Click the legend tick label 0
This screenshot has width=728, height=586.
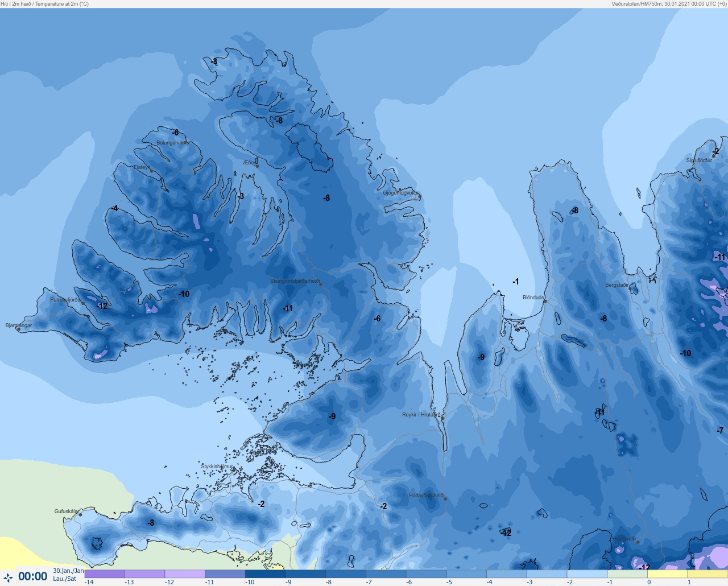(x=648, y=582)
